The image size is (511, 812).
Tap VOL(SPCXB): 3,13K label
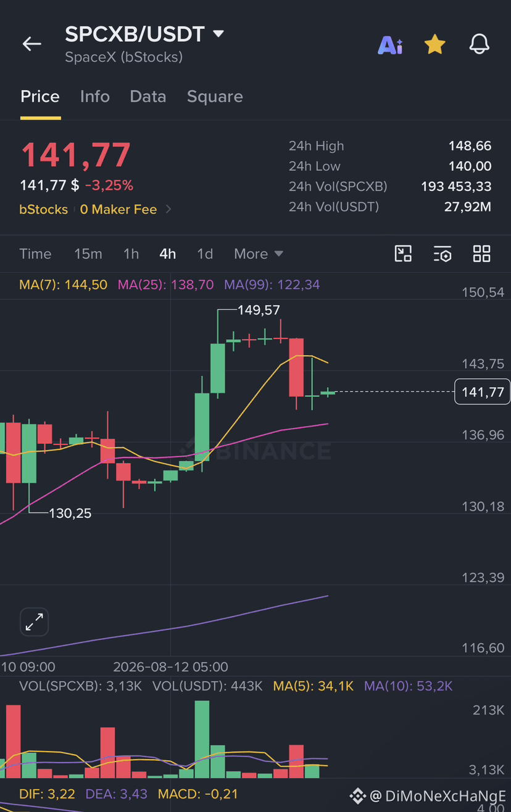(x=81, y=686)
